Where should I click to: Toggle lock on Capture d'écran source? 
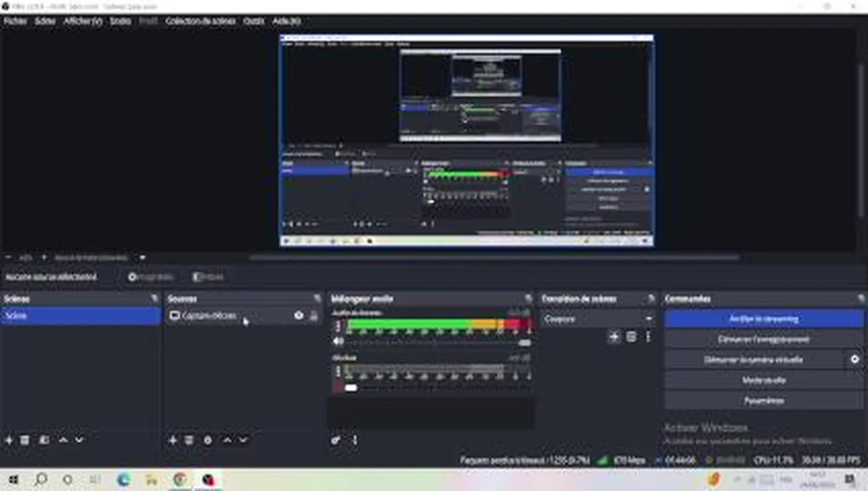[x=314, y=316]
